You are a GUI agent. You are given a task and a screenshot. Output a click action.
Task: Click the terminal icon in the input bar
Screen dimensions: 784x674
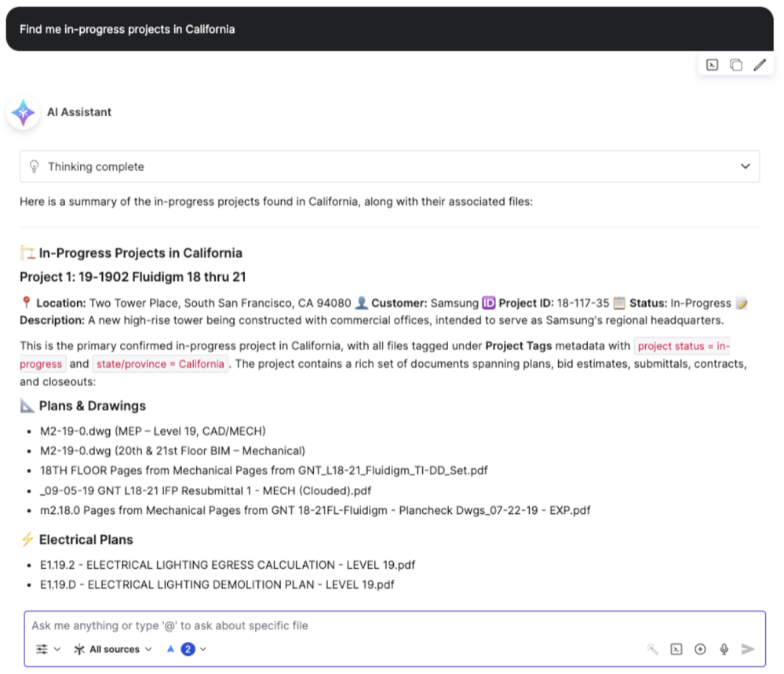(x=676, y=649)
